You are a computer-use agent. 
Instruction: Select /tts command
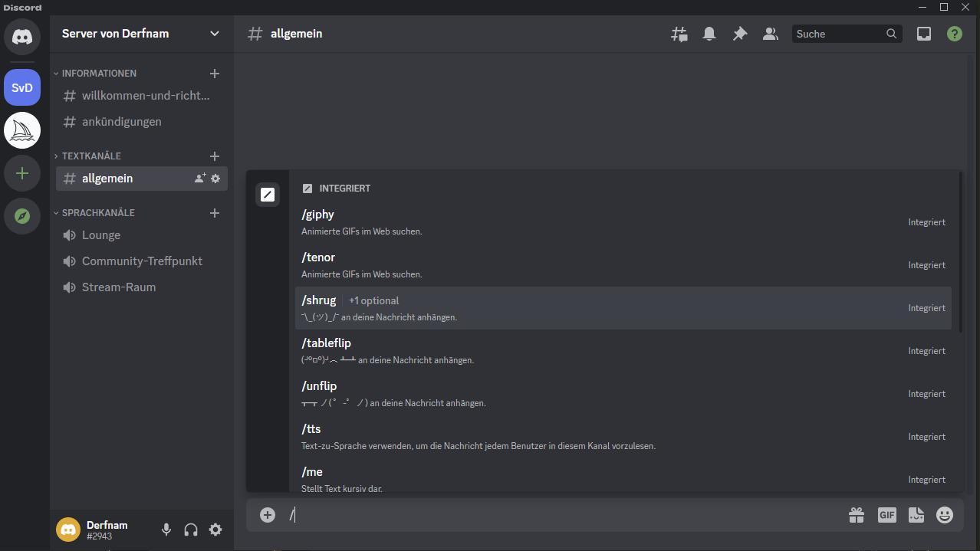click(x=623, y=437)
